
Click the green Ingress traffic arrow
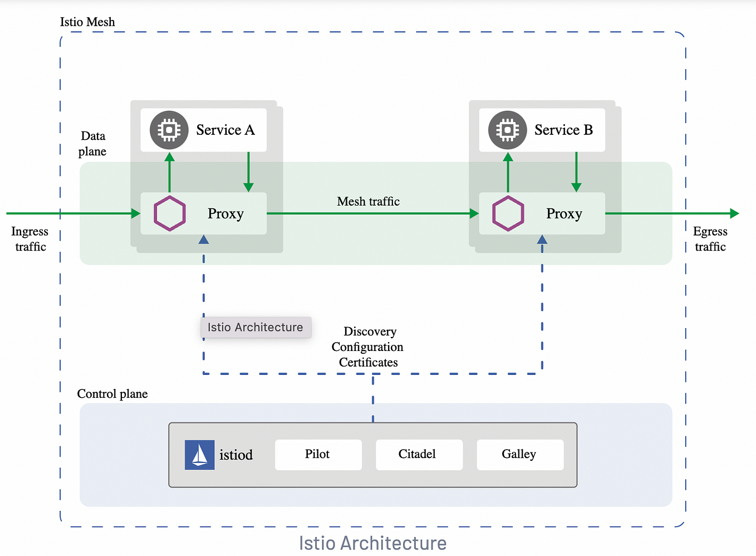(x=67, y=213)
